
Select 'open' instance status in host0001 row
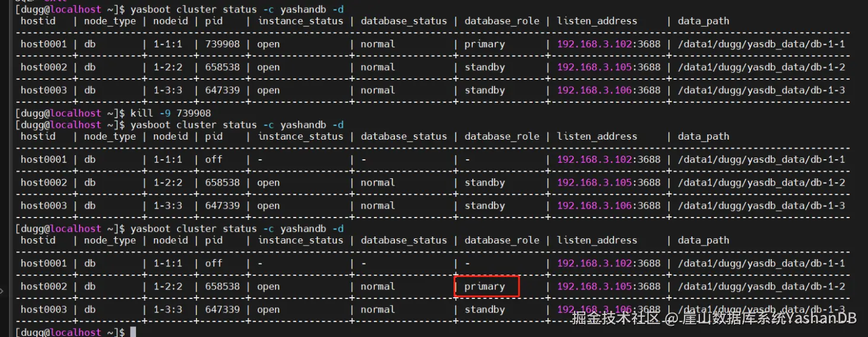pos(268,44)
